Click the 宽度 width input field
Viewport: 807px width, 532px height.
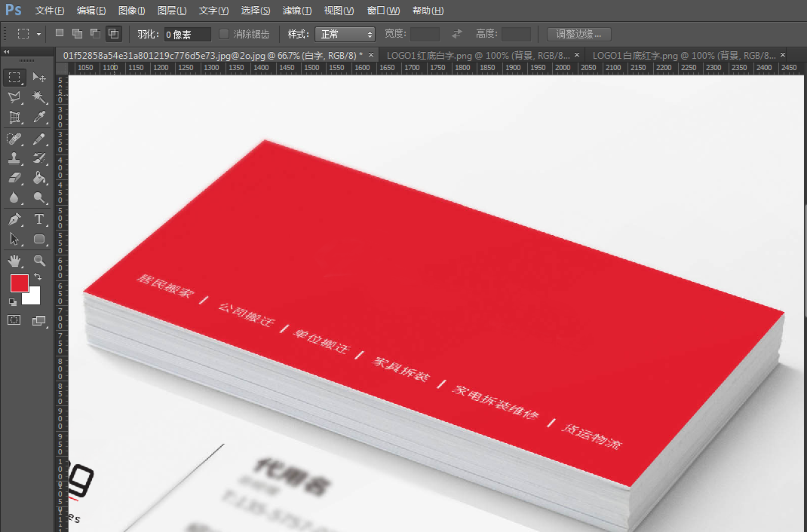point(425,34)
